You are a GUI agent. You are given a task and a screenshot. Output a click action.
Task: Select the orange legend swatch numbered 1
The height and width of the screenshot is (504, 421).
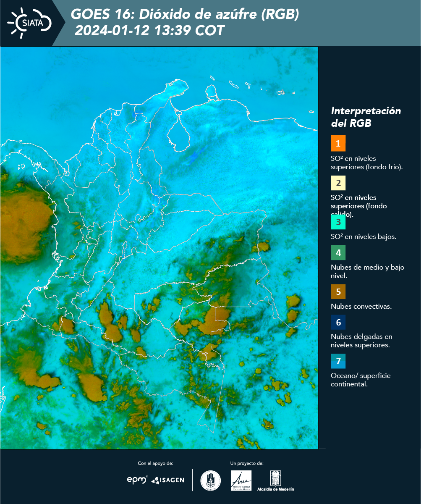(338, 144)
